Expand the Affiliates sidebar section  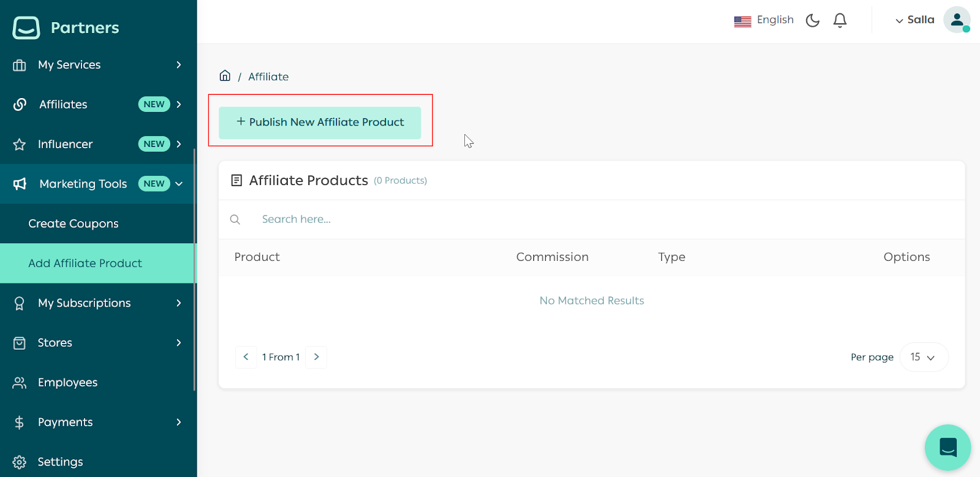(98, 105)
